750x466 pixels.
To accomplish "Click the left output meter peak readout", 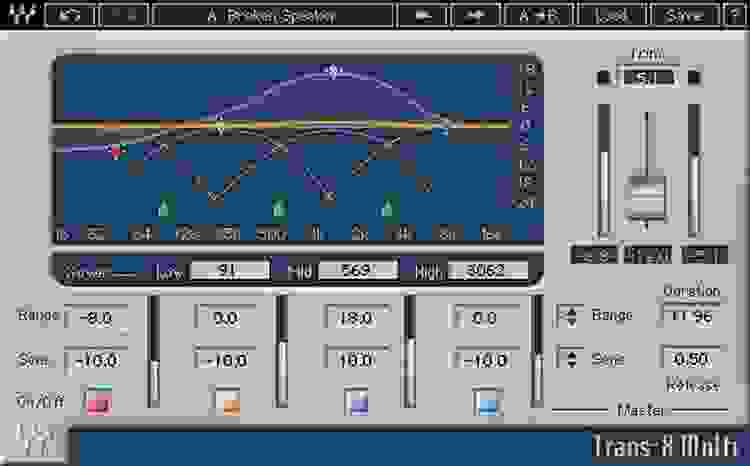I will click(x=594, y=255).
